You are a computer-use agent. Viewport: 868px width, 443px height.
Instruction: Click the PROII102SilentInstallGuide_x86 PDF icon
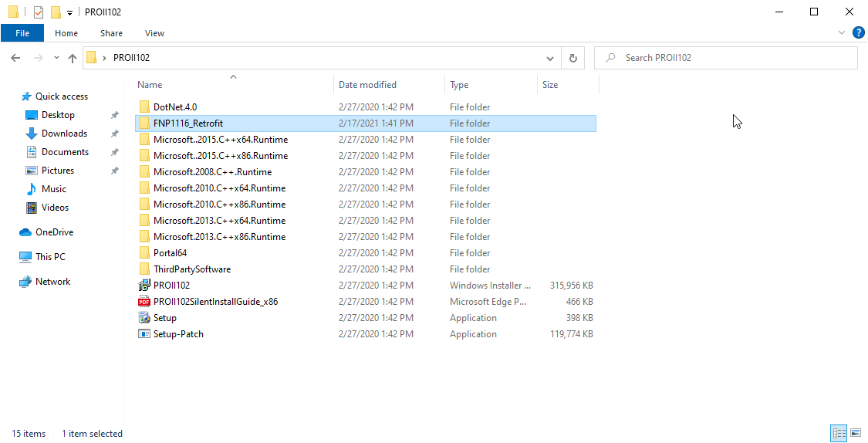pos(144,302)
